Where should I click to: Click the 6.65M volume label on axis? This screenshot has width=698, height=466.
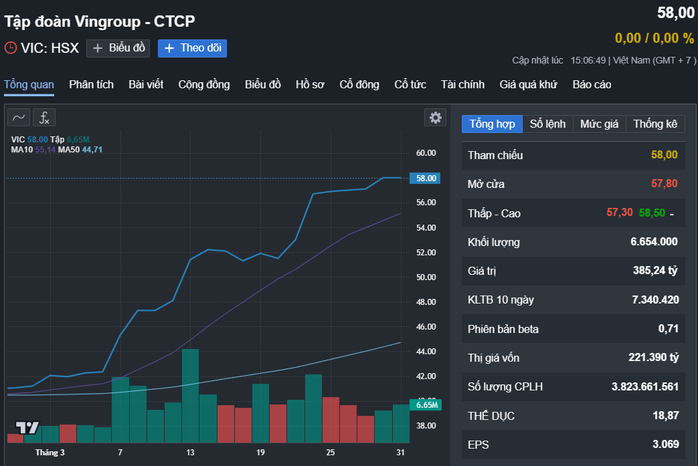[x=426, y=405]
